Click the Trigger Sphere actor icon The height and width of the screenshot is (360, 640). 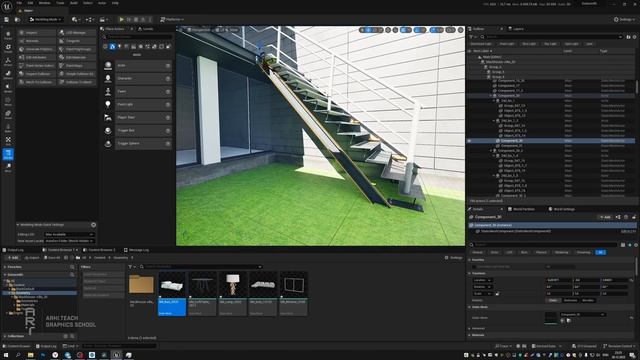108,144
